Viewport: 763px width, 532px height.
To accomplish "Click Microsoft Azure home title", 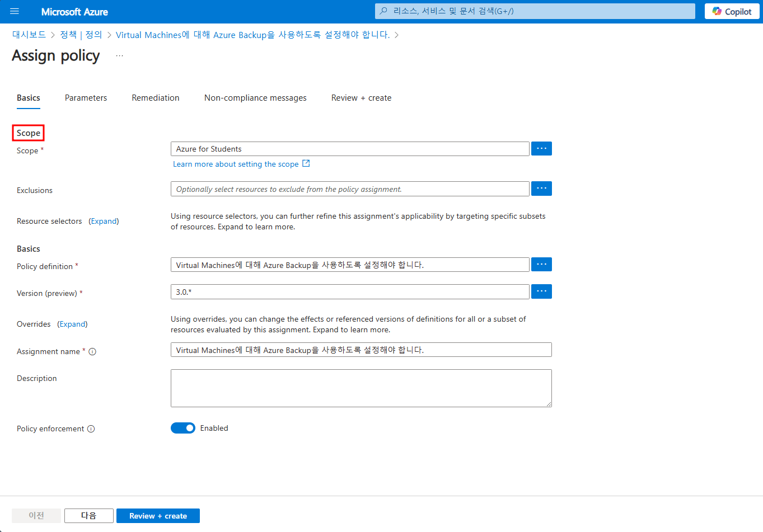I will click(74, 12).
